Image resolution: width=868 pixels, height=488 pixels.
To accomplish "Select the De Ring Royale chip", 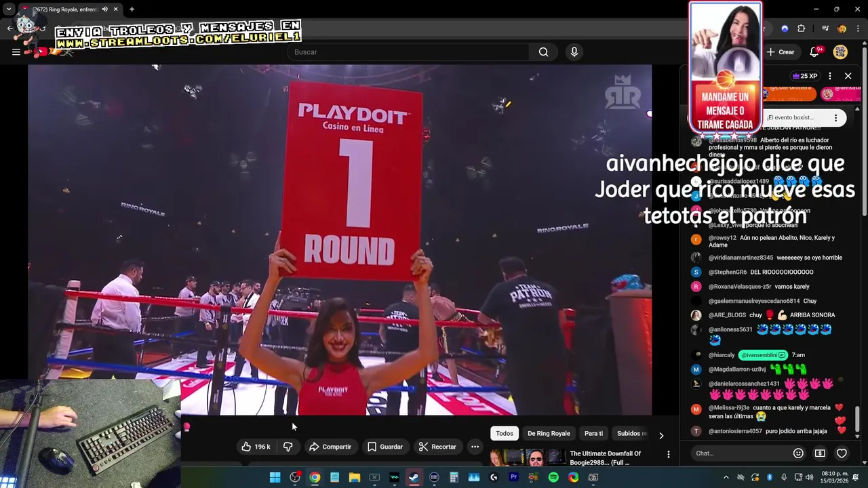I will tap(549, 434).
